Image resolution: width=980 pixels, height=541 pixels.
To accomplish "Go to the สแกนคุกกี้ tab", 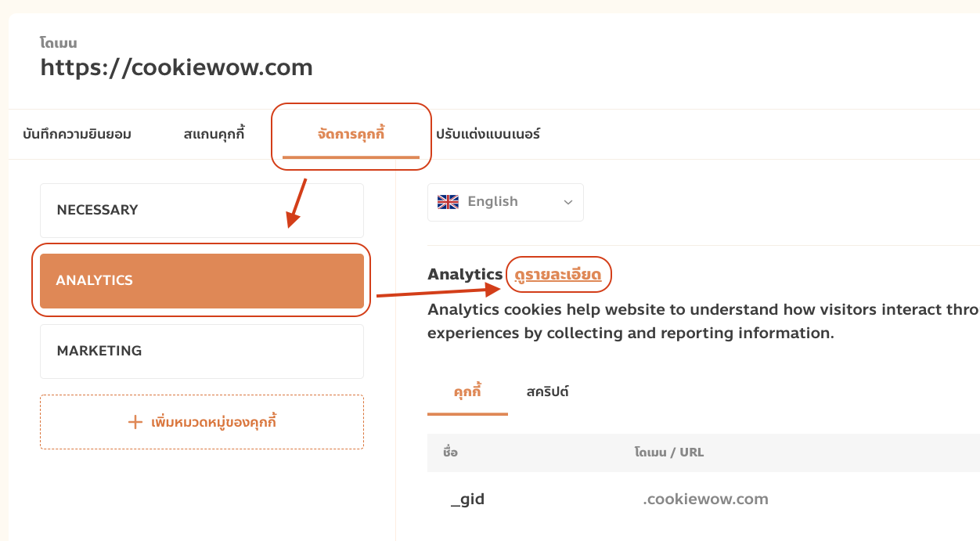I will click(x=214, y=135).
